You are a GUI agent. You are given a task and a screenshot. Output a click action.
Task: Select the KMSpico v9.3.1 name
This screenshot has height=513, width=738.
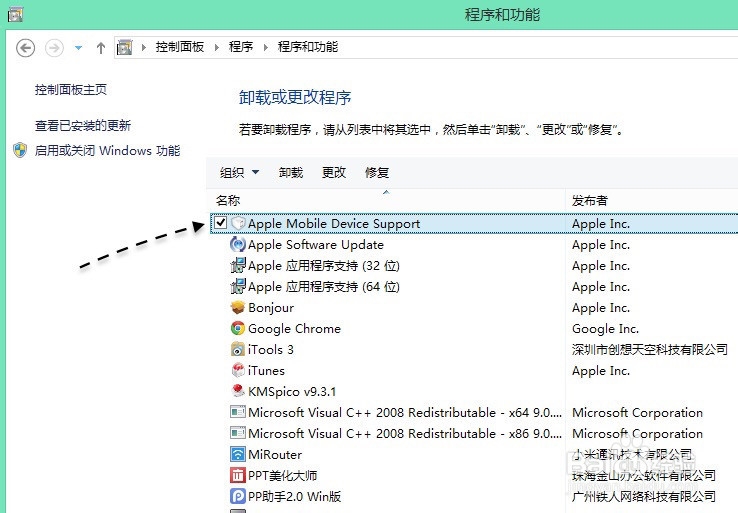click(292, 392)
